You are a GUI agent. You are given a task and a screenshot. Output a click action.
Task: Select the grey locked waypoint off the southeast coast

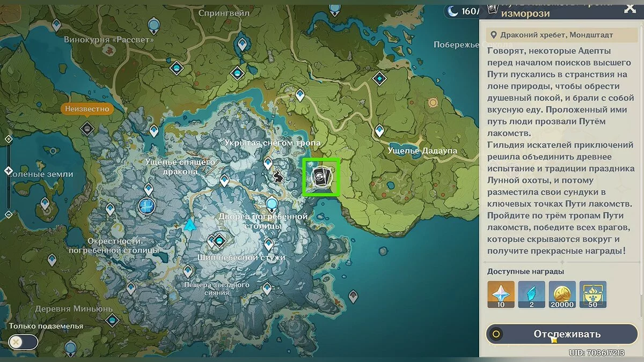pyautogui.click(x=353, y=295)
